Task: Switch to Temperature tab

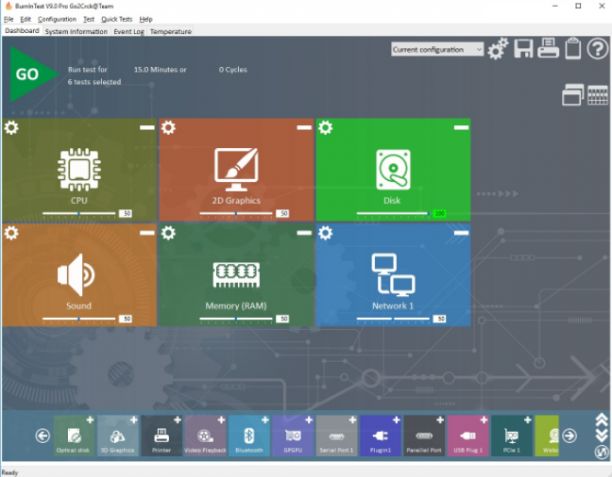Action: click(171, 32)
